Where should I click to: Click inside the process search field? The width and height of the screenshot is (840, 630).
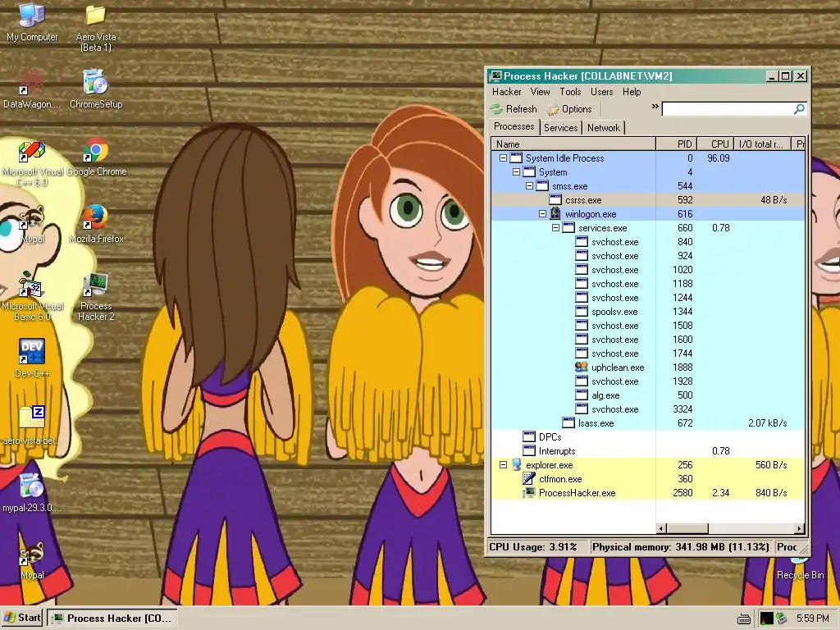tap(728, 109)
